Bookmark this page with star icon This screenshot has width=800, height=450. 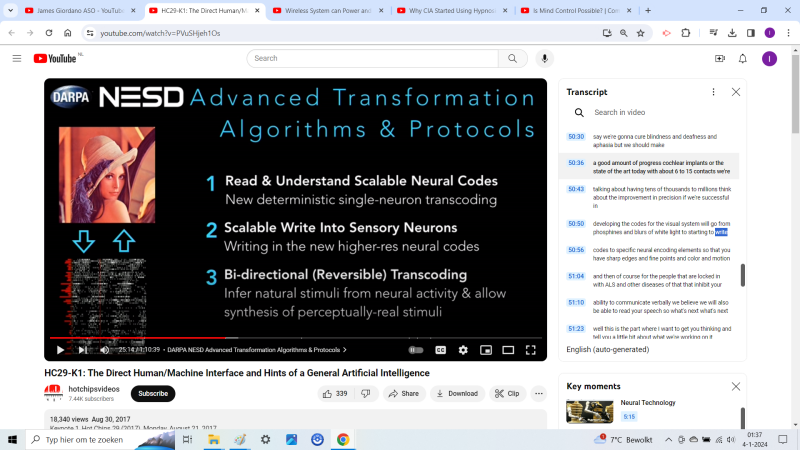[x=641, y=33]
